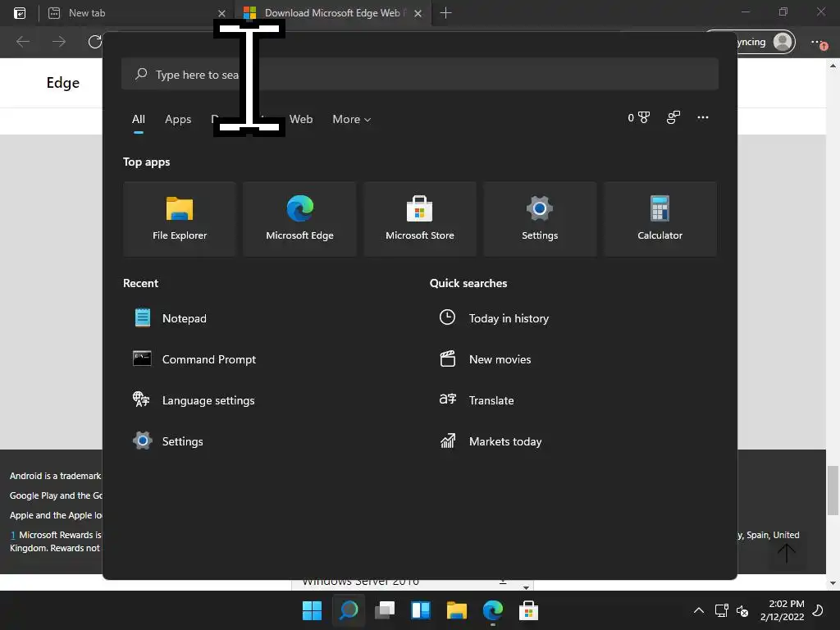Image resolution: width=840 pixels, height=630 pixels.
Task: Open the clock showing 2:02 PM
Action: (782, 610)
